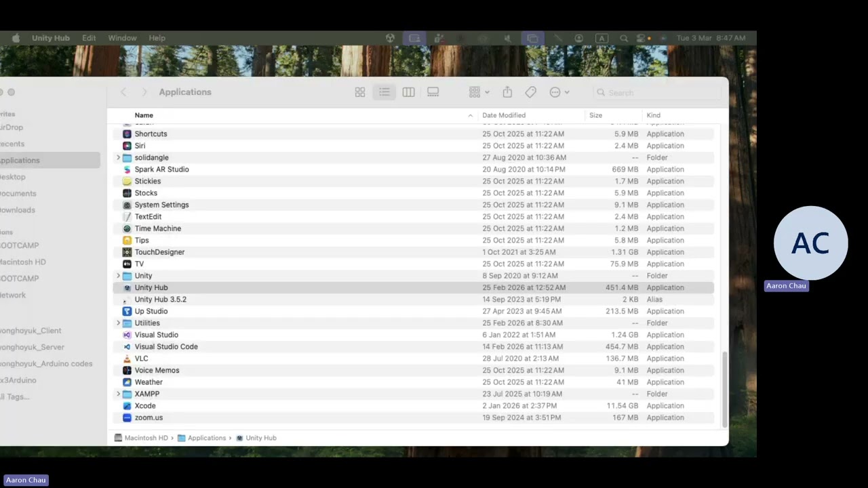The height and width of the screenshot is (488, 868).
Task: Select the Visual Studio Code icon
Action: tap(127, 346)
